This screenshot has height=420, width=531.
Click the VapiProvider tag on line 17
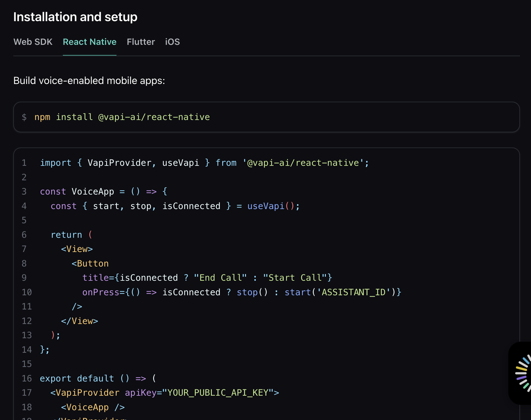click(x=86, y=393)
